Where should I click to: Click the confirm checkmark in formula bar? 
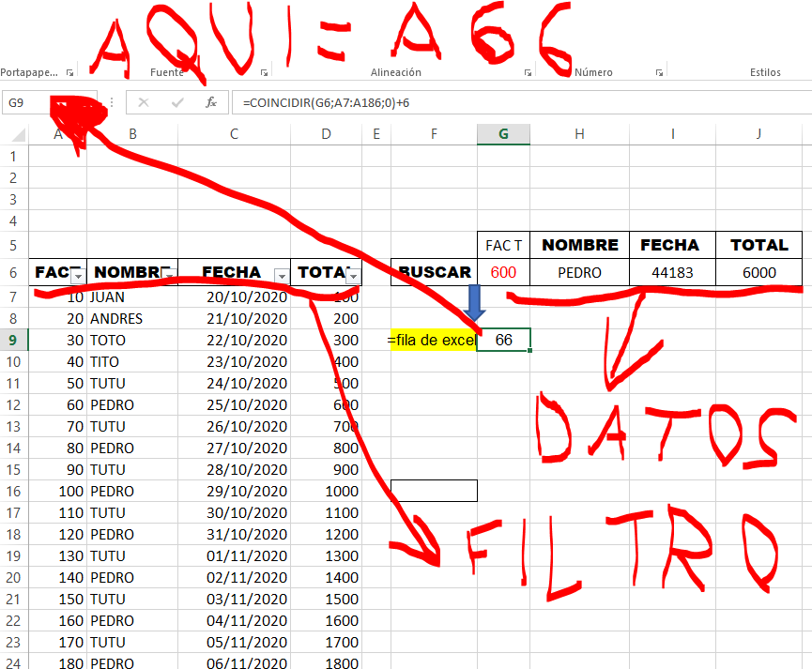[x=177, y=102]
